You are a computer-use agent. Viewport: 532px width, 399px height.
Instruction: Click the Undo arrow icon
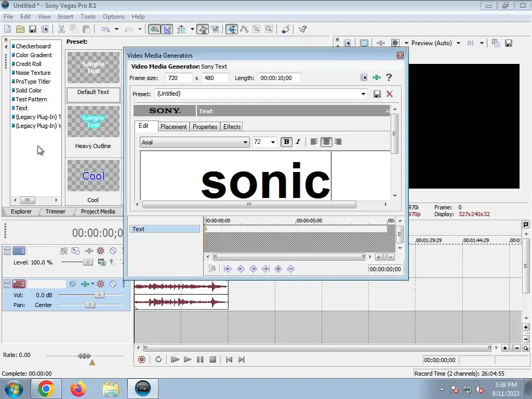(x=105, y=29)
